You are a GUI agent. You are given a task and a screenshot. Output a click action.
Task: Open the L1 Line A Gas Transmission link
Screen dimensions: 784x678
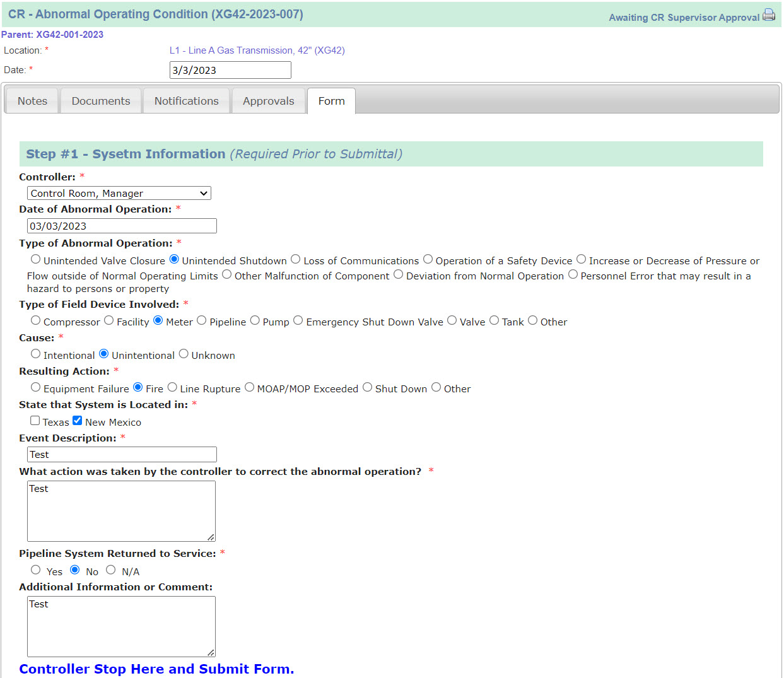pyautogui.click(x=257, y=50)
